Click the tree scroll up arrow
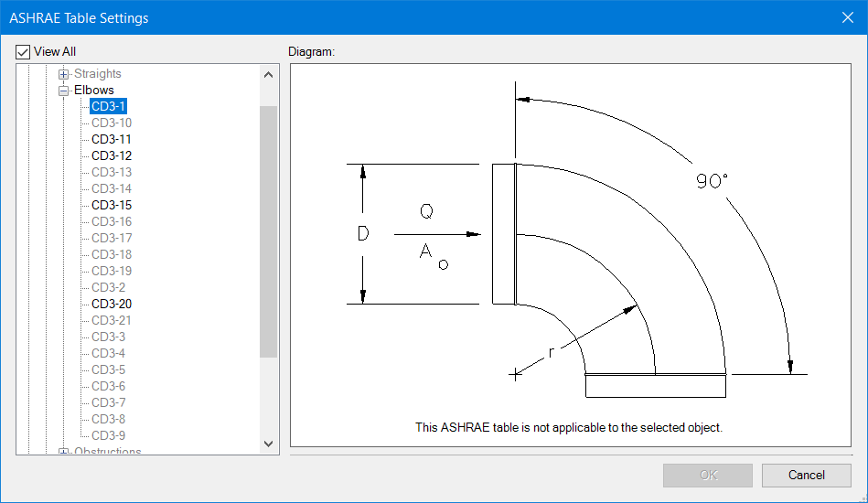 (269, 75)
